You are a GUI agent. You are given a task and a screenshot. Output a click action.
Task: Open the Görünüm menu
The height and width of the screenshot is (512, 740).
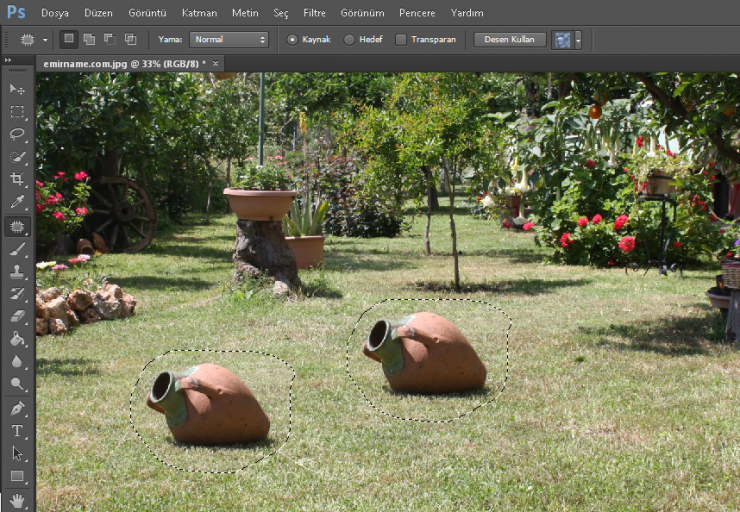pos(362,13)
